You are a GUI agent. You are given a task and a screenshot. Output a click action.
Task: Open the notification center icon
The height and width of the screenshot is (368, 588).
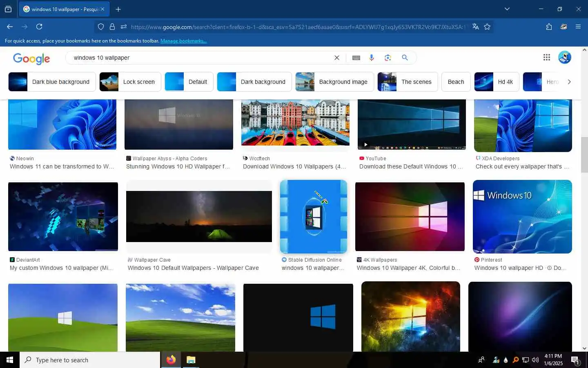[575, 360]
